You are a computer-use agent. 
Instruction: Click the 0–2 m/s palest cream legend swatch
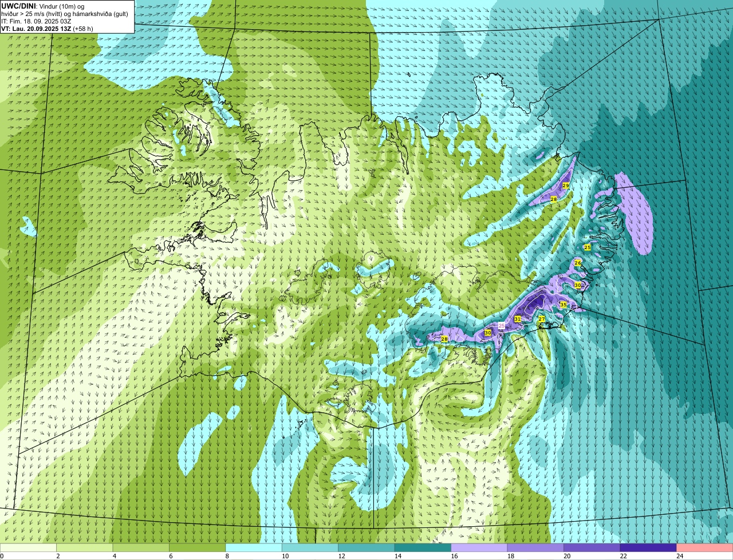(x=29, y=548)
